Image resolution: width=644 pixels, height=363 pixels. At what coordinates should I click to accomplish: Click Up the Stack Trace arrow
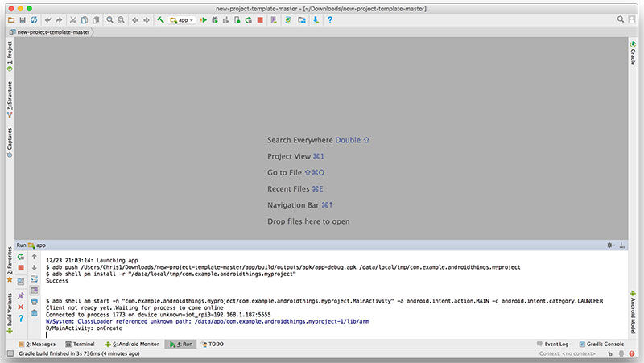(35, 257)
